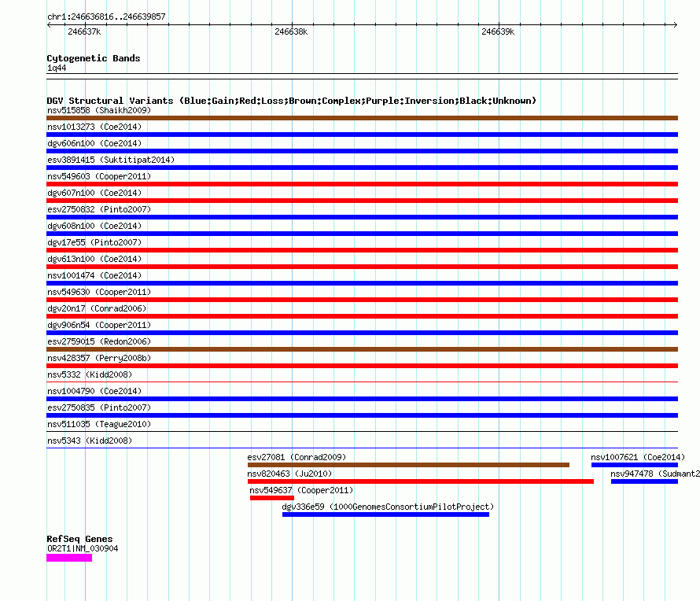The width and height of the screenshot is (700, 601).
Task: Open variant nsv549603 (Cooper2011) label
Action: 99,176
